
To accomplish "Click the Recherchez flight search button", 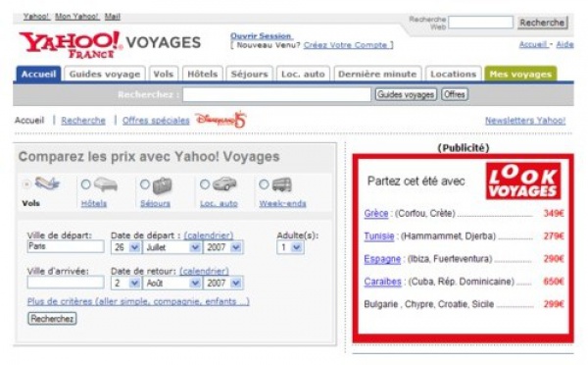I will pos(52,319).
